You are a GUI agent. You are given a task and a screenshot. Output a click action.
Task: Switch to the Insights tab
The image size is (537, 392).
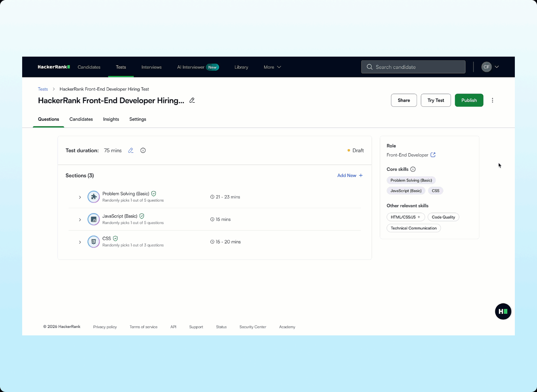pyautogui.click(x=111, y=119)
